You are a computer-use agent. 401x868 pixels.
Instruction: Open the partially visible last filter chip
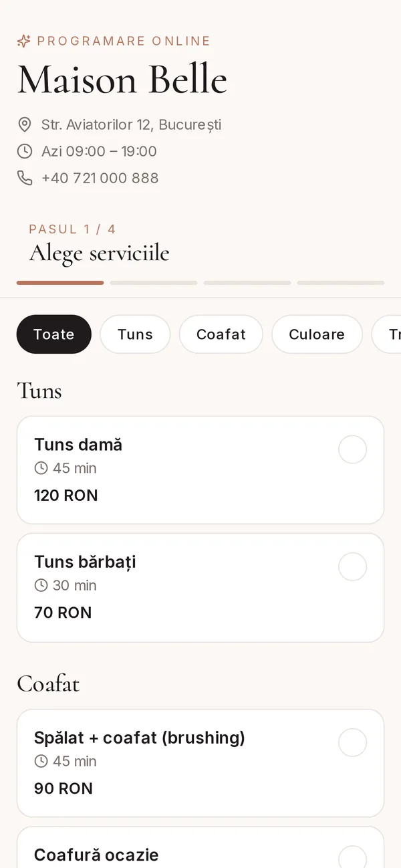[x=387, y=334]
